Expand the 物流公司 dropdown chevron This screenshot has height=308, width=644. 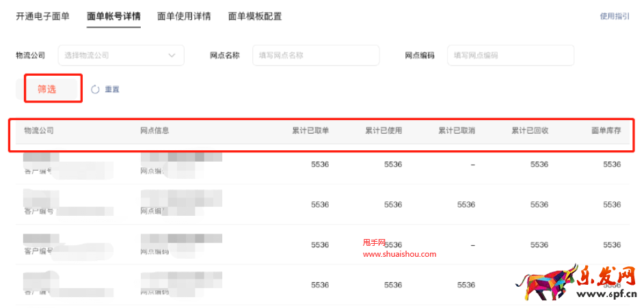click(x=172, y=55)
